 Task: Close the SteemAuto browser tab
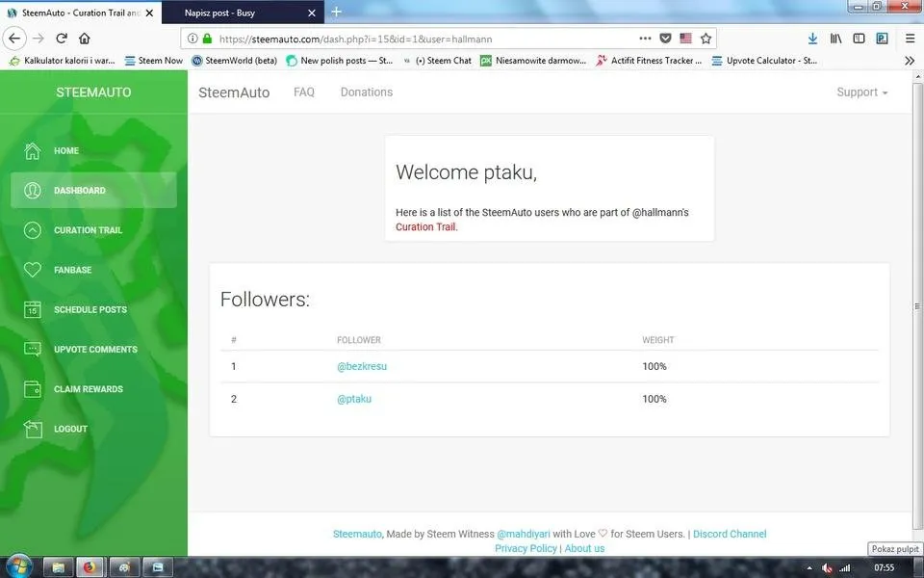click(150, 13)
